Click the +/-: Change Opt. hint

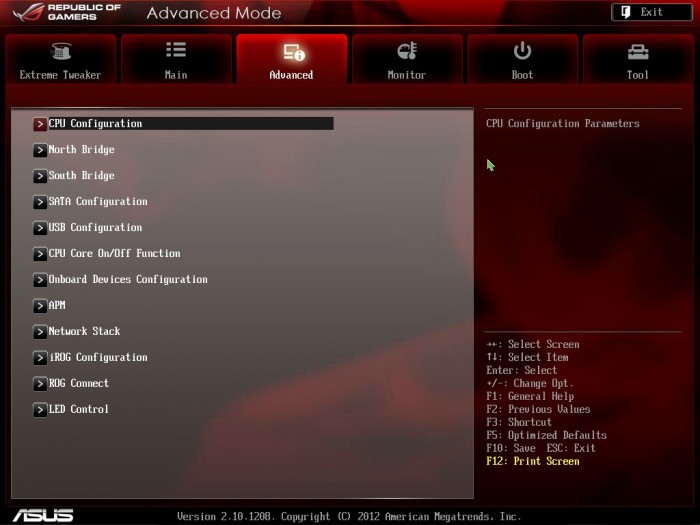click(x=529, y=383)
